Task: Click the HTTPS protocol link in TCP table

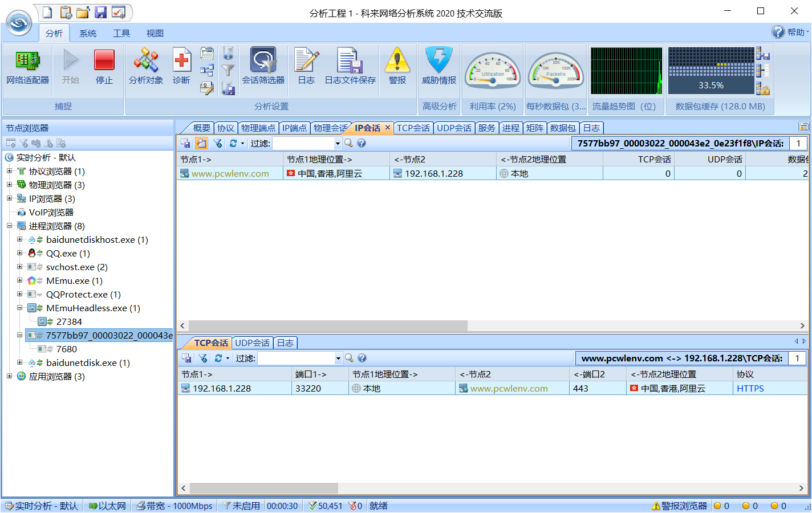Action: (x=750, y=388)
